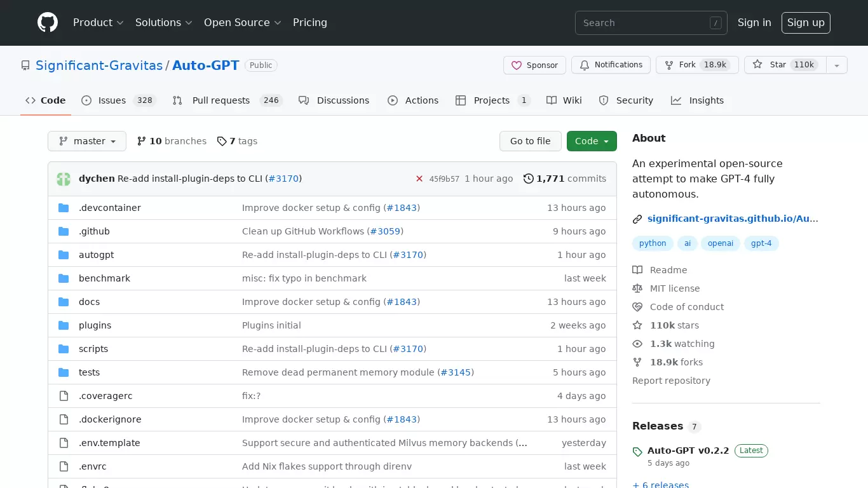The image size is (868, 488).
Task: Click dychen's avatar in latest commit
Action: (64, 179)
